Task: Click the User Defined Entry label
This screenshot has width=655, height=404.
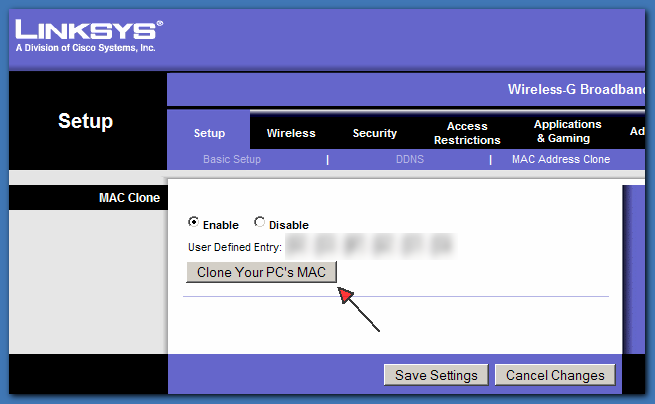Action: [x=234, y=247]
